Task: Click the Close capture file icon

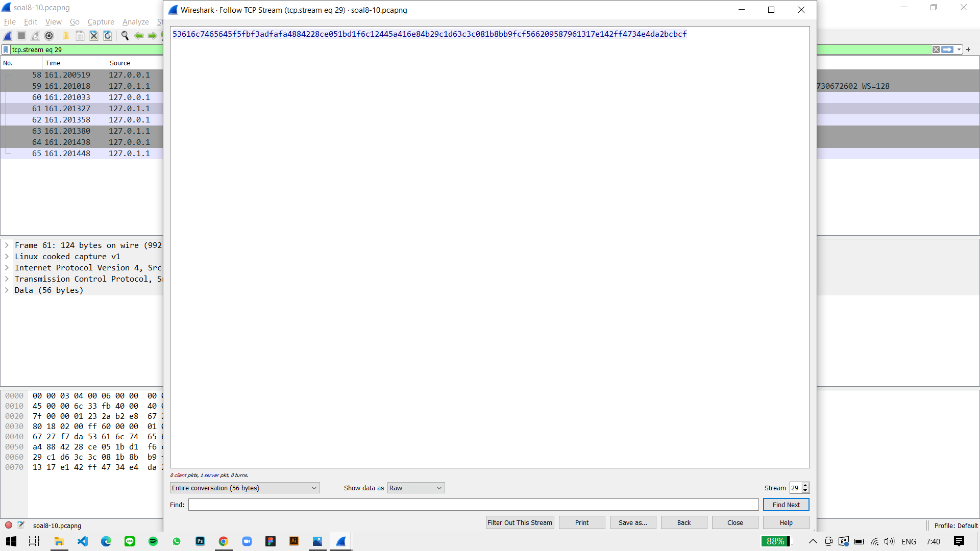Action: coord(94,36)
